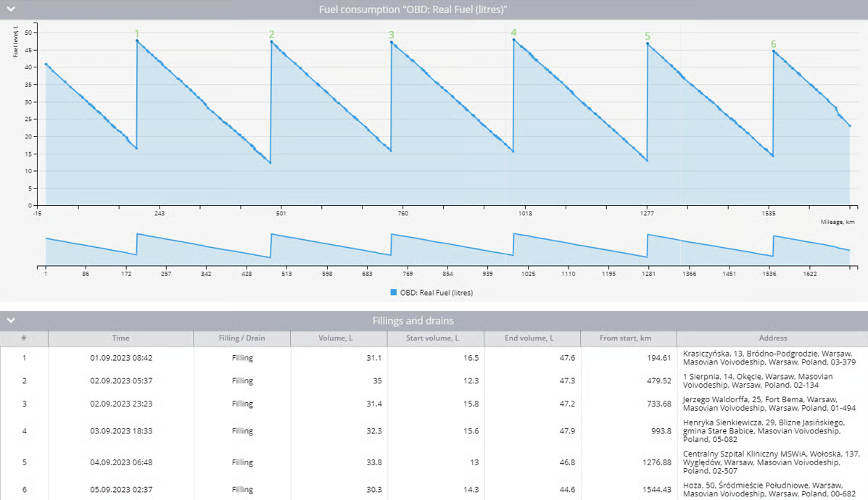868x500 pixels.
Task: Click the end volume value 47.6
Action: [567, 358]
